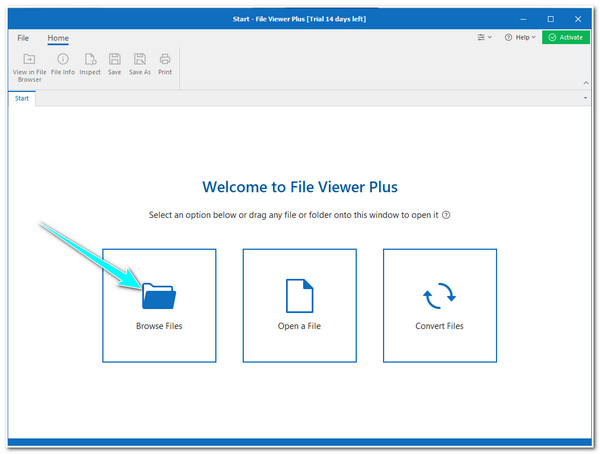The width and height of the screenshot is (600, 454).
Task: Expand the tab list dropdown arrow
Action: tap(585, 98)
